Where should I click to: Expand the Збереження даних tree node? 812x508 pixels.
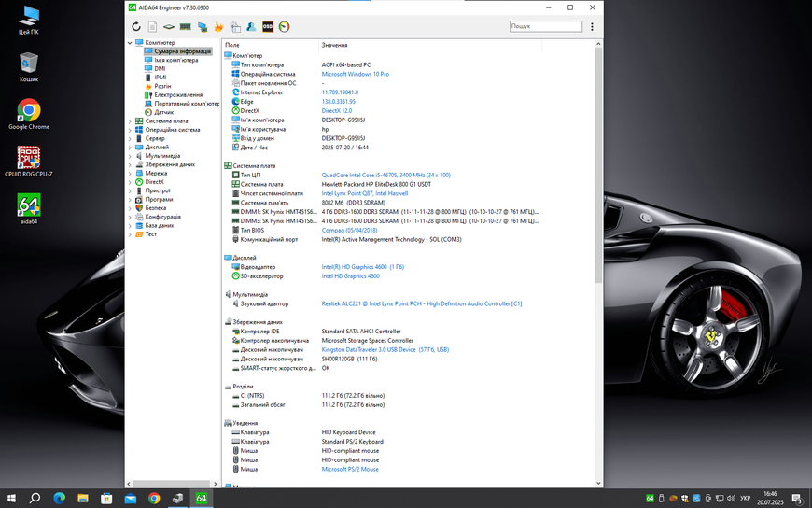click(x=130, y=164)
